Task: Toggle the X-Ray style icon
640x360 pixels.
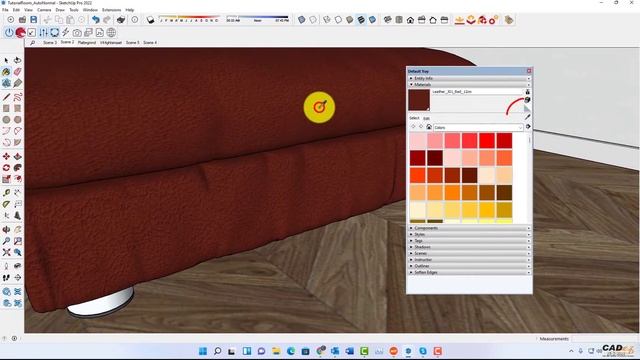Action: point(301,20)
